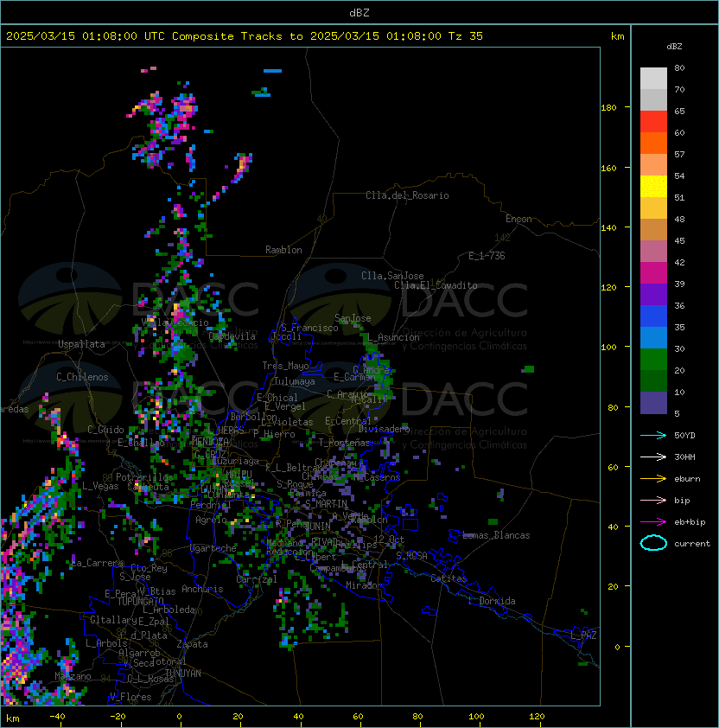The image size is (719, 728).
Task: Pick the slate 5-10 dBZ swatch
Action: pos(653,403)
